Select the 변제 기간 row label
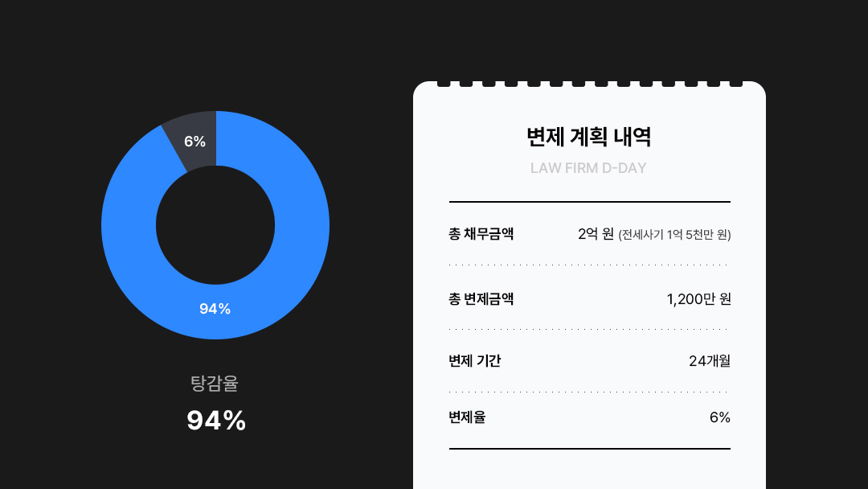 point(474,361)
